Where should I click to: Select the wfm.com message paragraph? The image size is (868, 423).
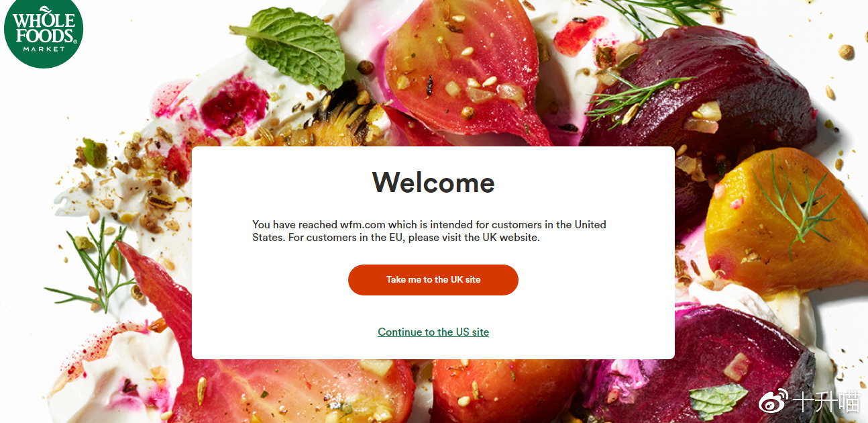[x=429, y=231]
